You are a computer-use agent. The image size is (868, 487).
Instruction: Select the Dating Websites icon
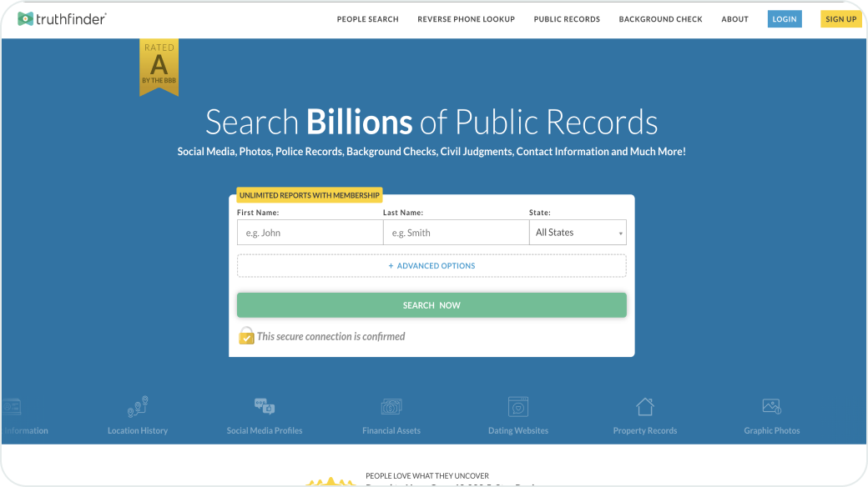(518, 405)
